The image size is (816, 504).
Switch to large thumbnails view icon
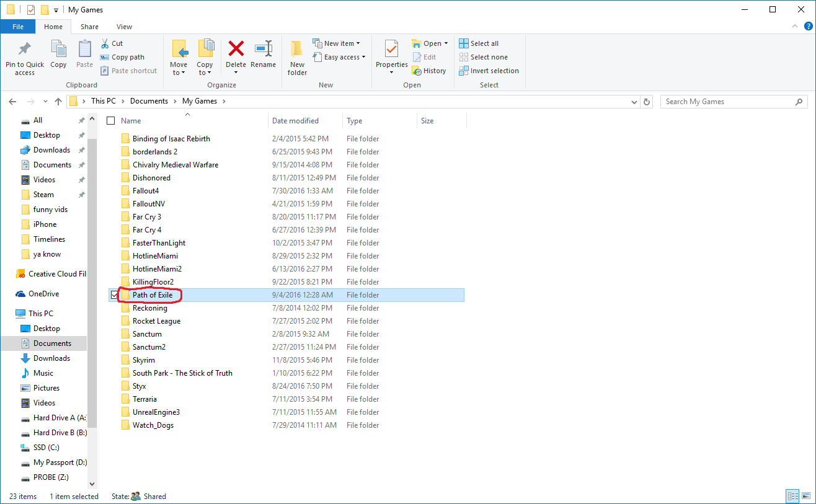pyautogui.click(x=806, y=496)
